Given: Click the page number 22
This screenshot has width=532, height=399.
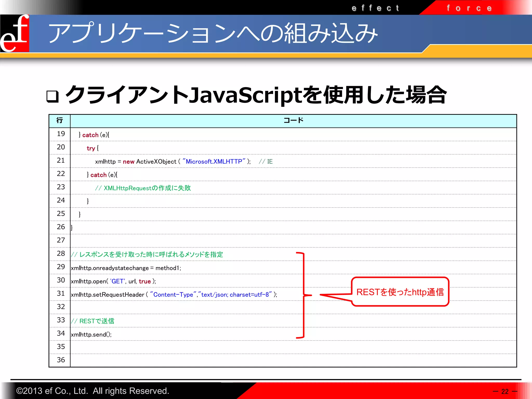Looking at the screenshot, I should tap(505, 391).
